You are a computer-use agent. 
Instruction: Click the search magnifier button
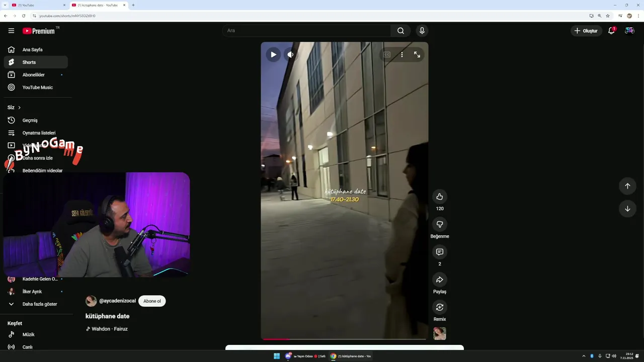pos(400,31)
